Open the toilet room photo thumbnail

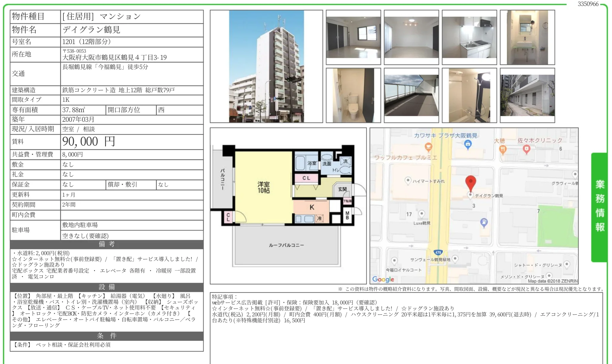click(x=353, y=95)
